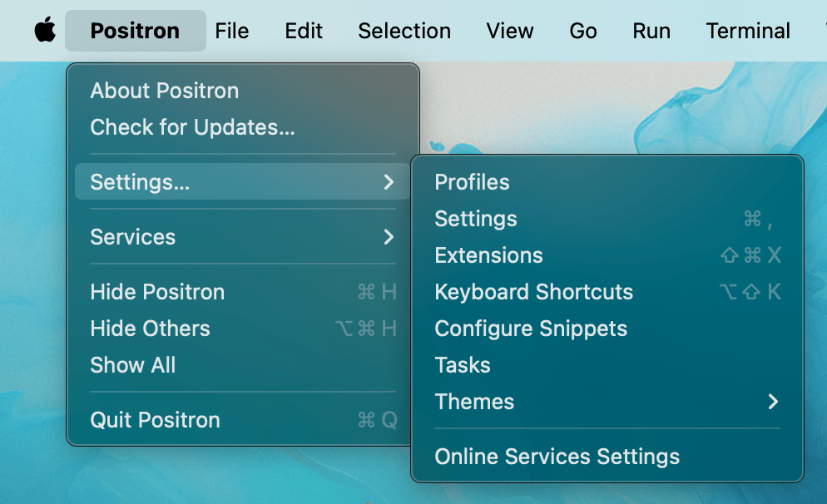827x504 pixels.
Task: Click the Apple logo menu icon
Action: coord(45,31)
